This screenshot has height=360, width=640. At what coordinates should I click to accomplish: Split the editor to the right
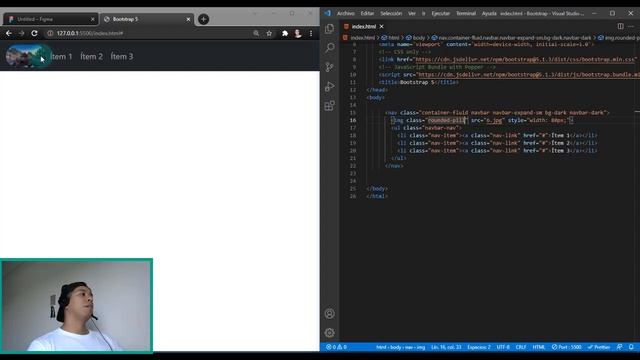click(x=620, y=26)
